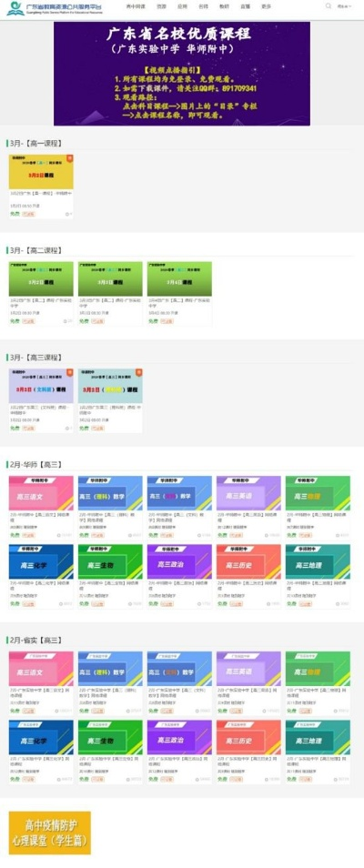The height and width of the screenshot is (868, 364).
Task: Select the 名师 navigation item
Action: [x=203, y=6]
